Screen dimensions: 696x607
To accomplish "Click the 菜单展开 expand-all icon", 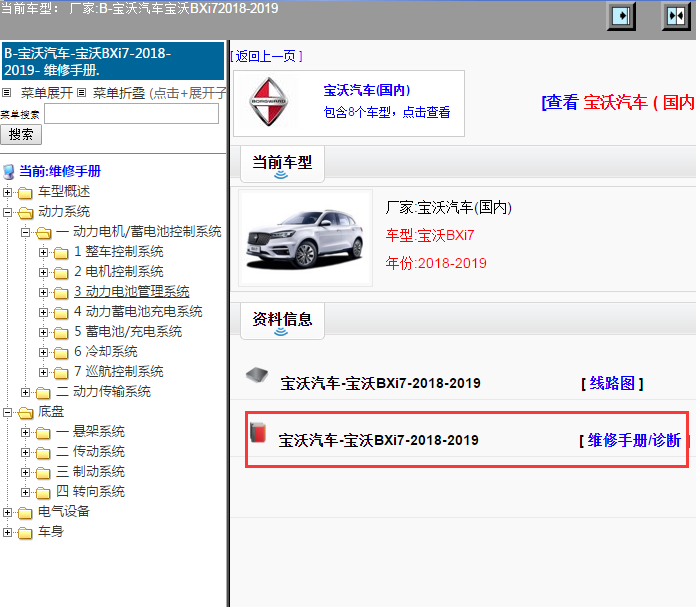I will point(6,93).
